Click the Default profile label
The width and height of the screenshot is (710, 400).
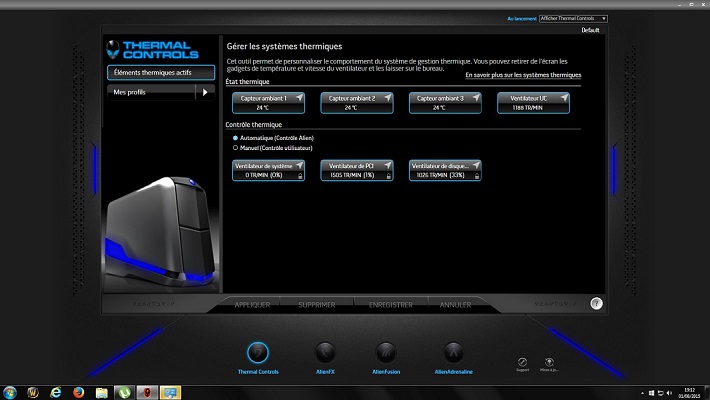point(590,30)
